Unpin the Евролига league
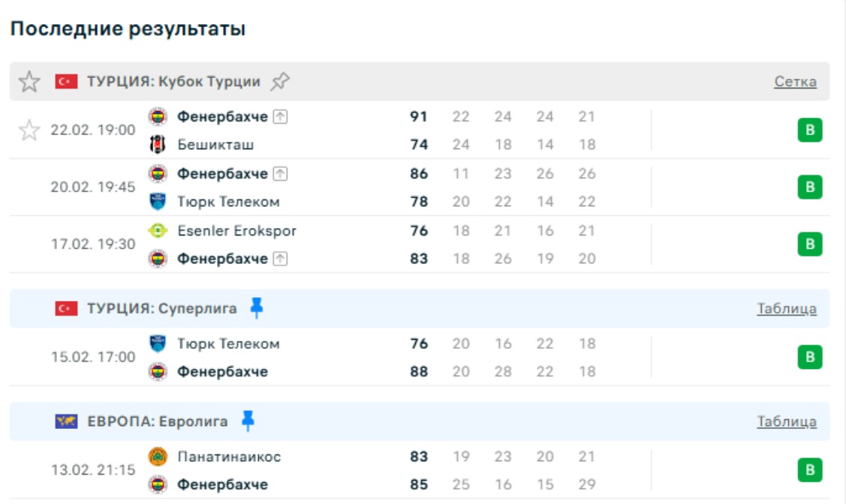 [x=248, y=421]
